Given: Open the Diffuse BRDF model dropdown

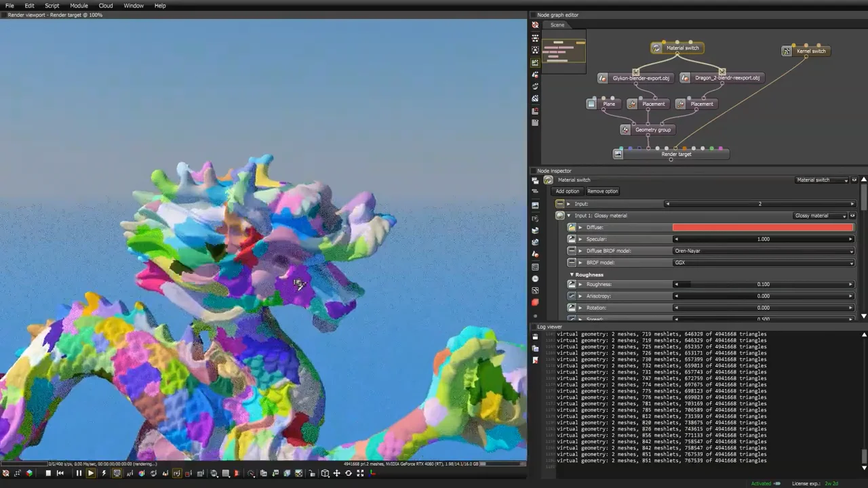Looking at the screenshot, I should click(x=763, y=251).
